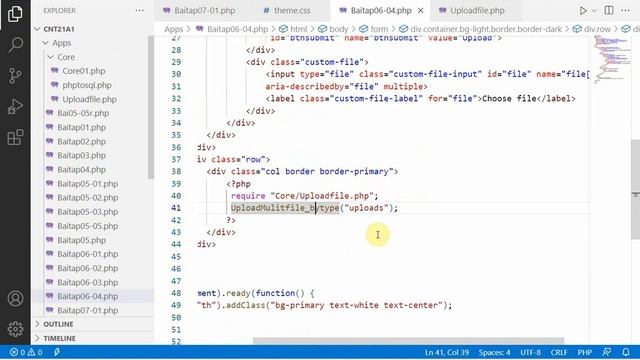This screenshot has width=640, height=360.
Task: Open Baitap05-03.php file
Action: pyautogui.click(x=87, y=212)
